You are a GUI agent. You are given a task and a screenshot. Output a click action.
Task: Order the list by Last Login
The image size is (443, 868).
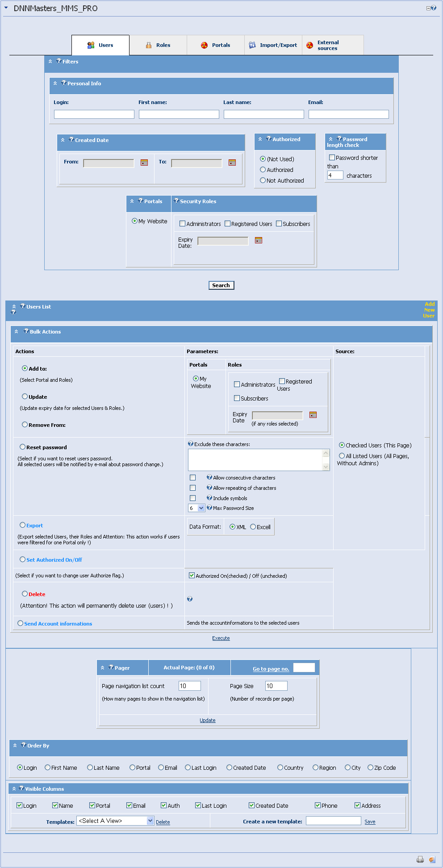coord(188,768)
